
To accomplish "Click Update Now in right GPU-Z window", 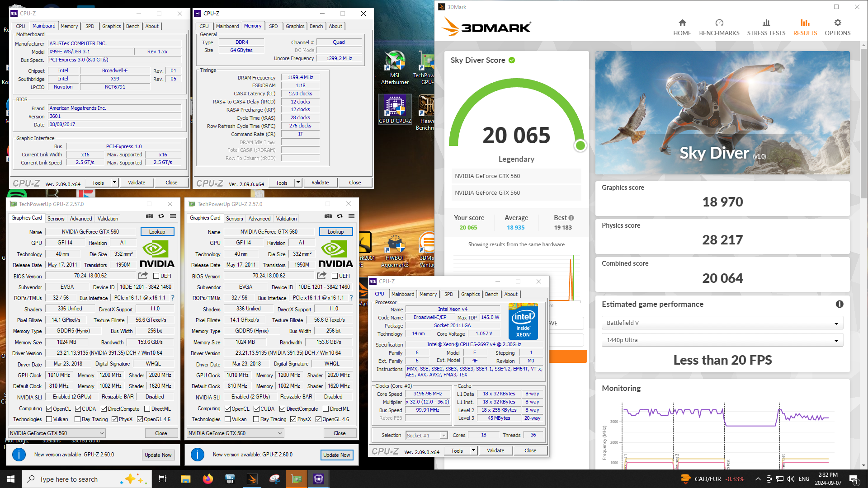I will [x=337, y=455].
